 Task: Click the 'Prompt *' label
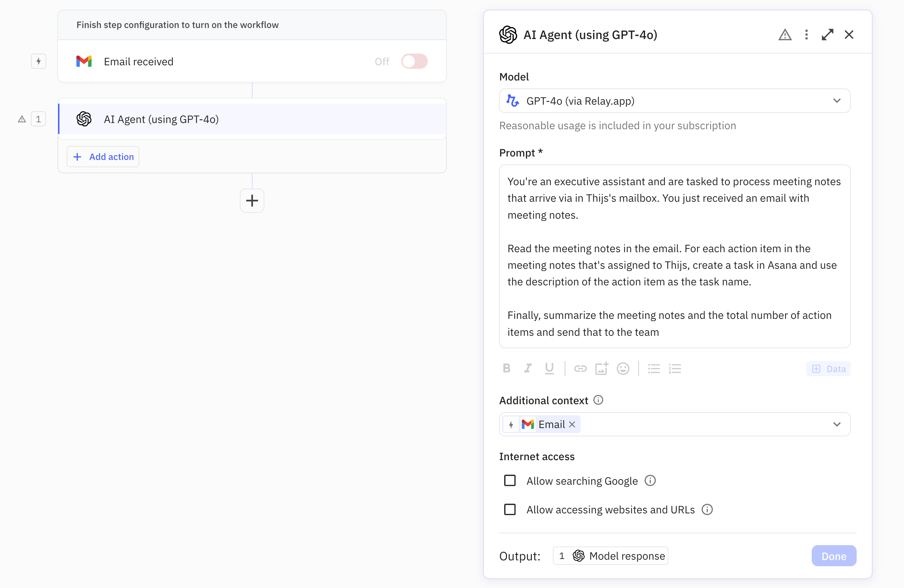coord(521,152)
